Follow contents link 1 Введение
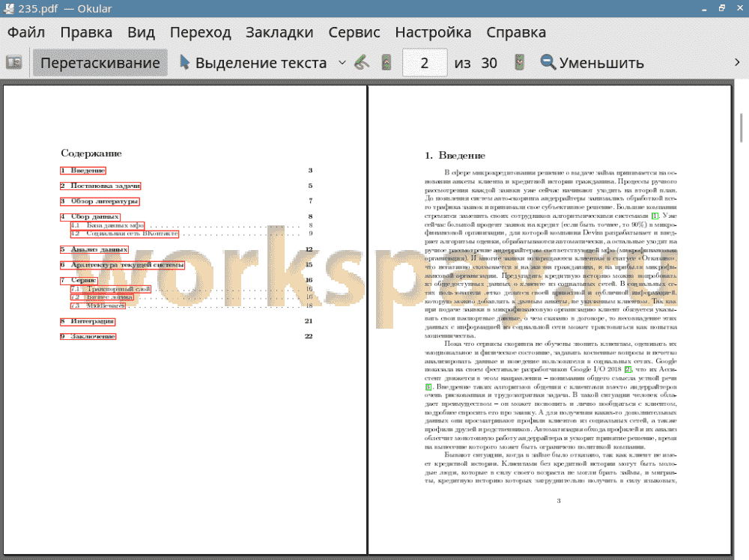This screenshot has height=560, width=749. (x=83, y=171)
